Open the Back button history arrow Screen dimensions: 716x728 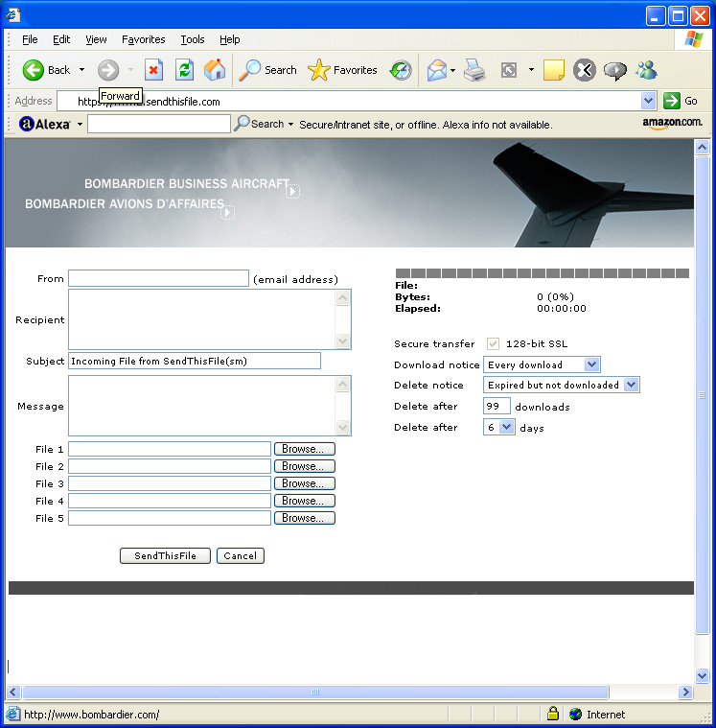point(81,70)
